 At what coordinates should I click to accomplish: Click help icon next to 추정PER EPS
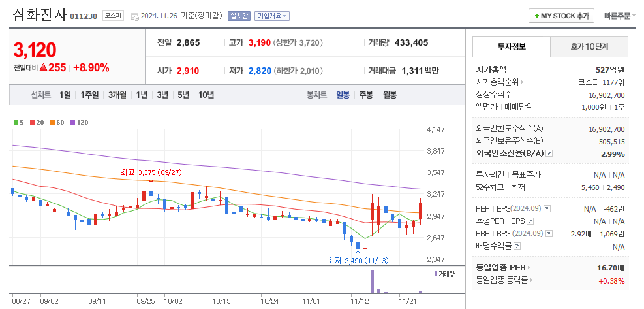[530, 221]
